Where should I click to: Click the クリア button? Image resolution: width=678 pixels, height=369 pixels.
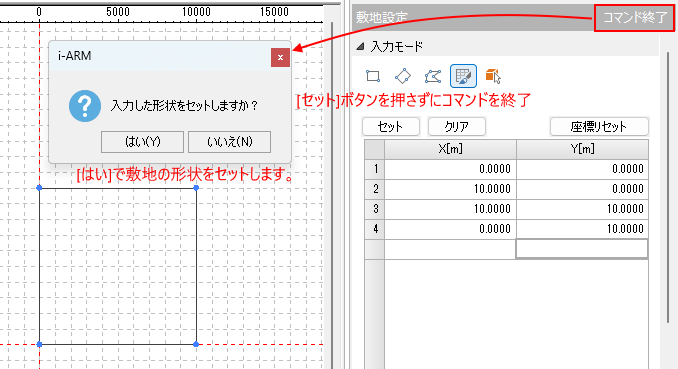[x=457, y=127]
